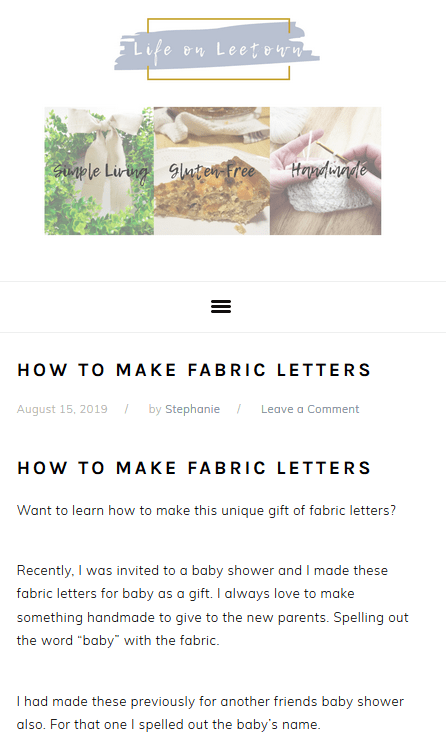Viewport: 446px width, 741px height.
Task: Open the hamburger navigation menu
Action: pos(221,307)
